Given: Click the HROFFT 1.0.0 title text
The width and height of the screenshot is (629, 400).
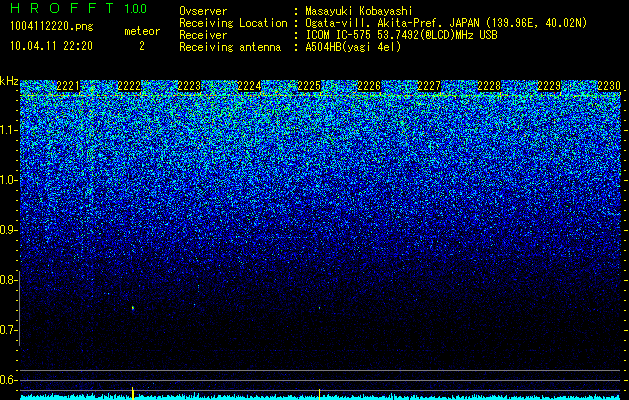Looking at the screenshot, I should click(79, 8).
